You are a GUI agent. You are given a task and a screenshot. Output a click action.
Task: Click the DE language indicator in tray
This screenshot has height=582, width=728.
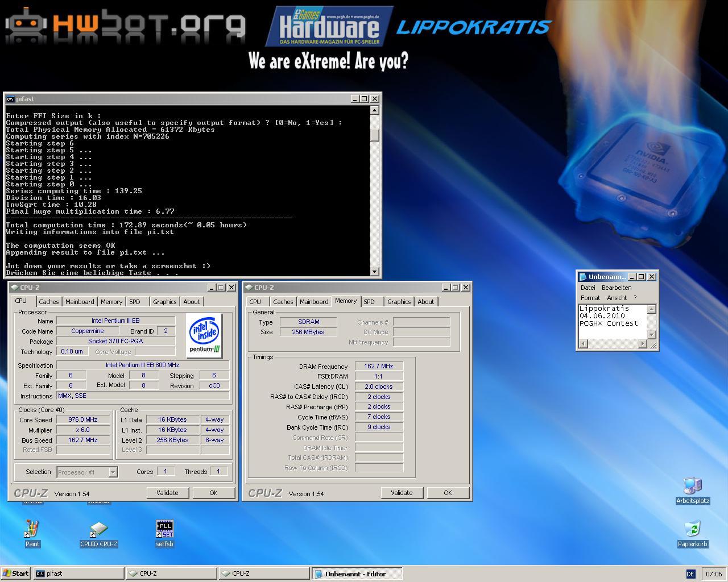pyautogui.click(x=690, y=574)
